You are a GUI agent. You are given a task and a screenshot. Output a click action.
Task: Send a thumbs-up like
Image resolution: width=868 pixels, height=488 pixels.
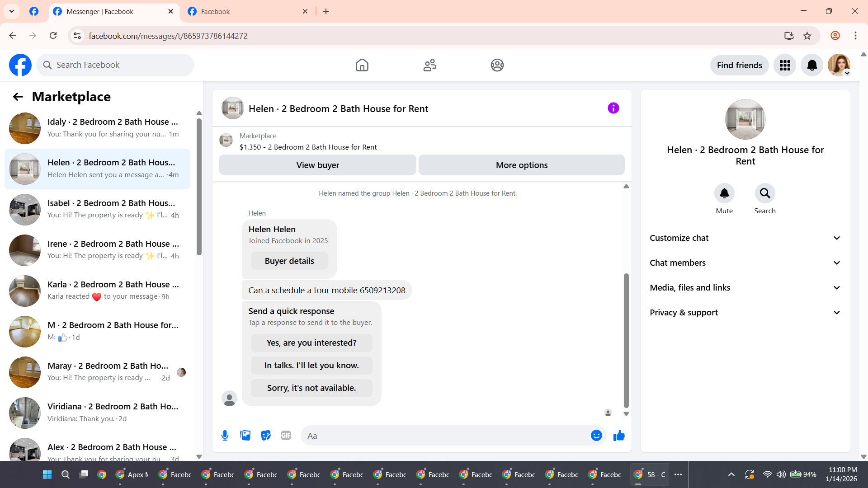pos(619,436)
